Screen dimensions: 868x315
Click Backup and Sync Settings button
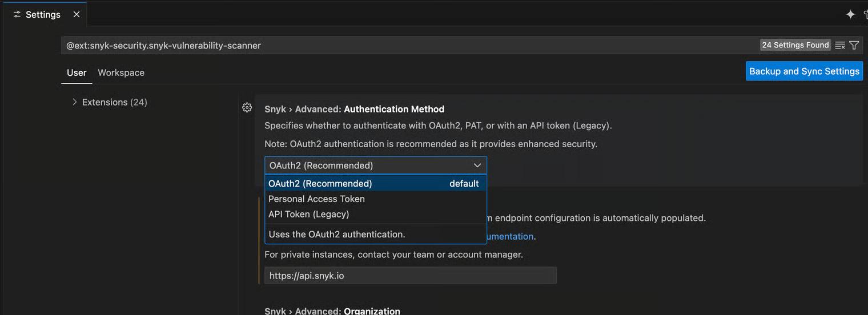(804, 71)
